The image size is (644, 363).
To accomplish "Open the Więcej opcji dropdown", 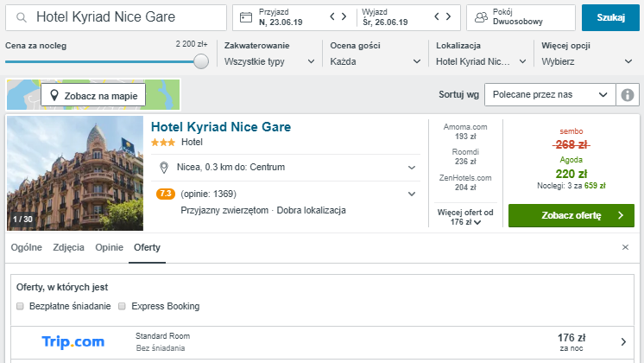I will click(x=586, y=61).
